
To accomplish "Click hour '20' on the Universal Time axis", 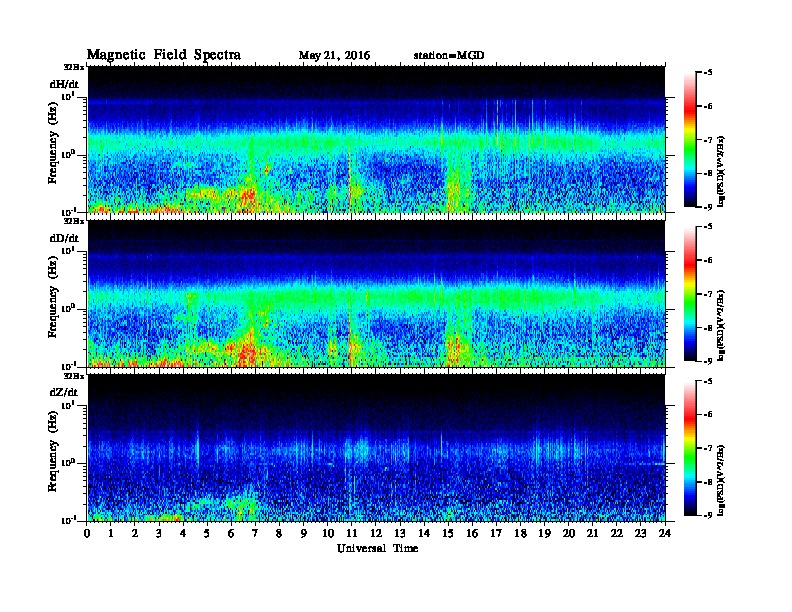I will pyautogui.click(x=568, y=533).
